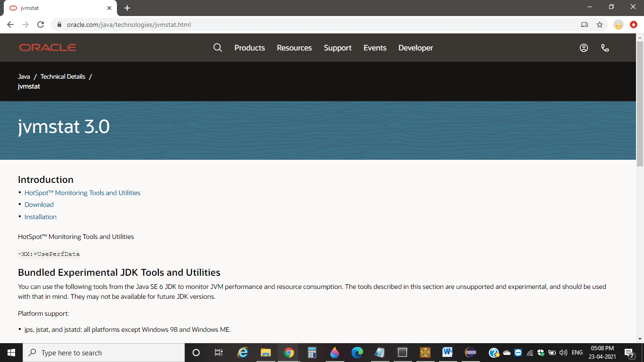
Task: View site information via padlock icon
Action: tap(59, 25)
